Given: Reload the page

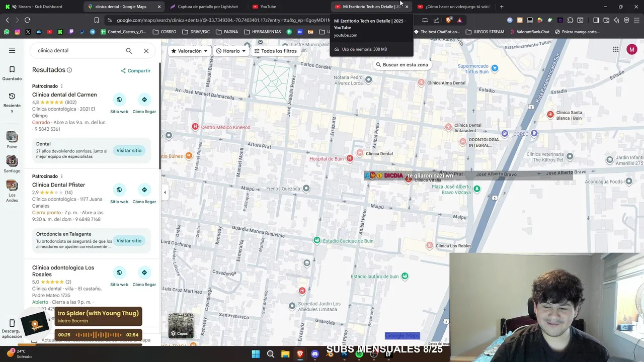Looking at the screenshot, I should (x=27, y=20).
